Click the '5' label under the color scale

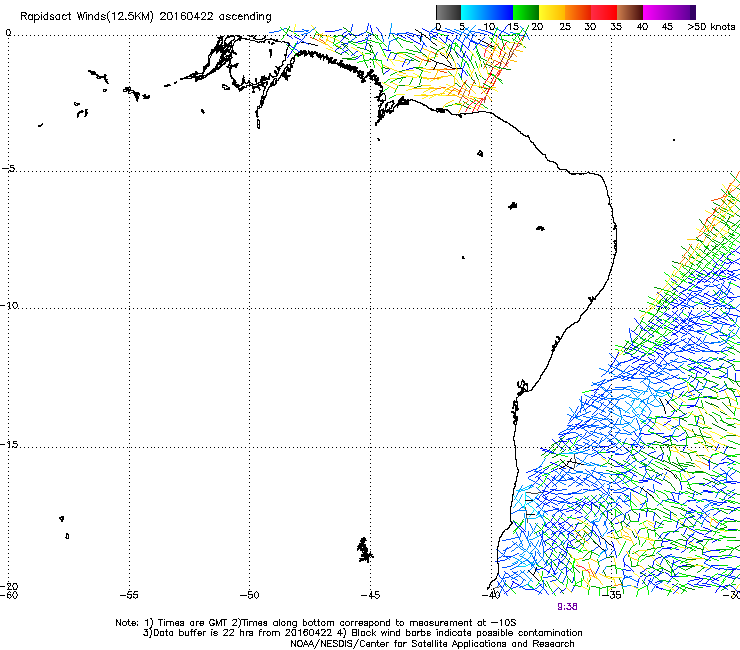click(x=462, y=26)
